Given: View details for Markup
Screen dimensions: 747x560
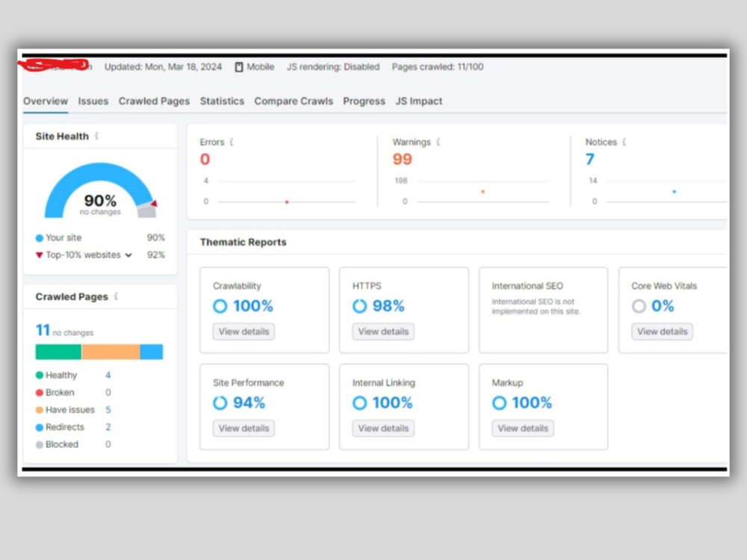Looking at the screenshot, I should (523, 428).
